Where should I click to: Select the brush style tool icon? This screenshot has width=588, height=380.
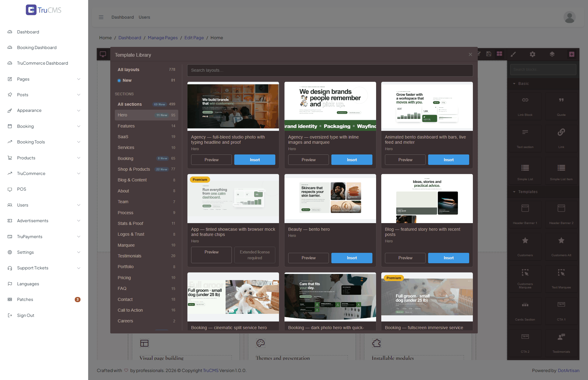pyautogui.click(x=513, y=54)
